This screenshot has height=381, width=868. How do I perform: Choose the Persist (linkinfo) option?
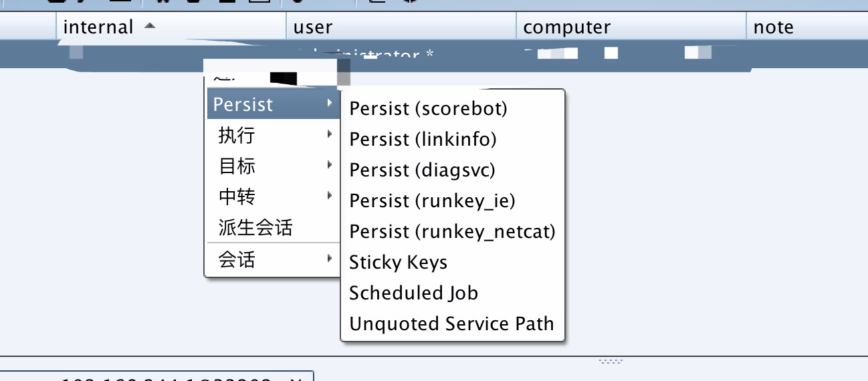pos(423,139)
